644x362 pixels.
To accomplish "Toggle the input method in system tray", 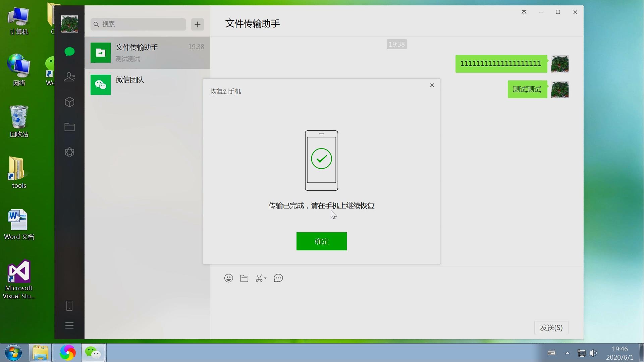I will coord(551,353).
